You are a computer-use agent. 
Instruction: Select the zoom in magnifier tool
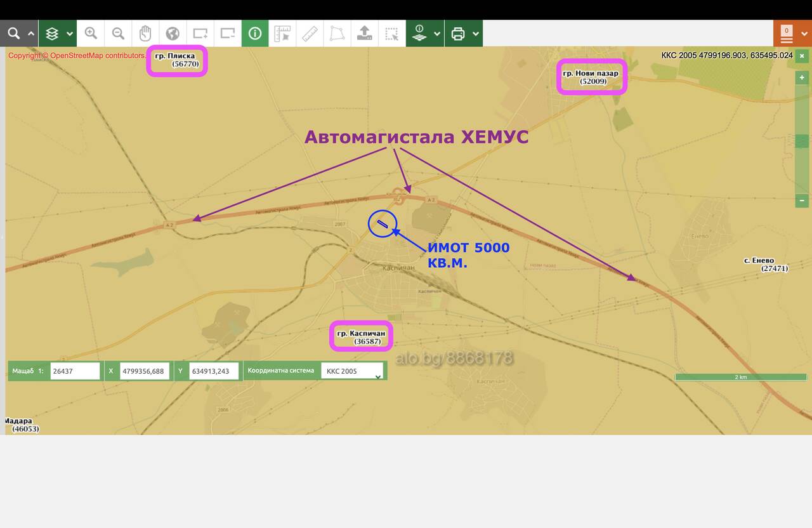pyautogui.click(x=91, y=33)
